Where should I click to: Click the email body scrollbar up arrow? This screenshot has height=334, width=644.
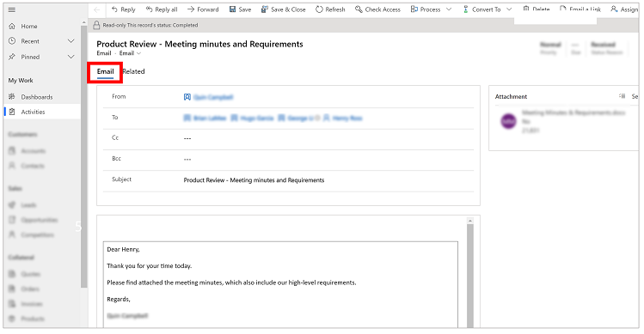click(470, 221)
